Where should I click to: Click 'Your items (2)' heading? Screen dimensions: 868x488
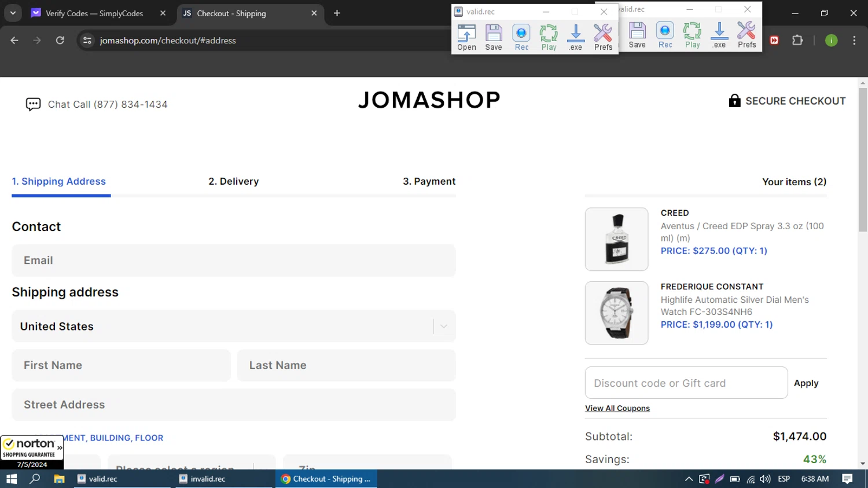[794, 182]
